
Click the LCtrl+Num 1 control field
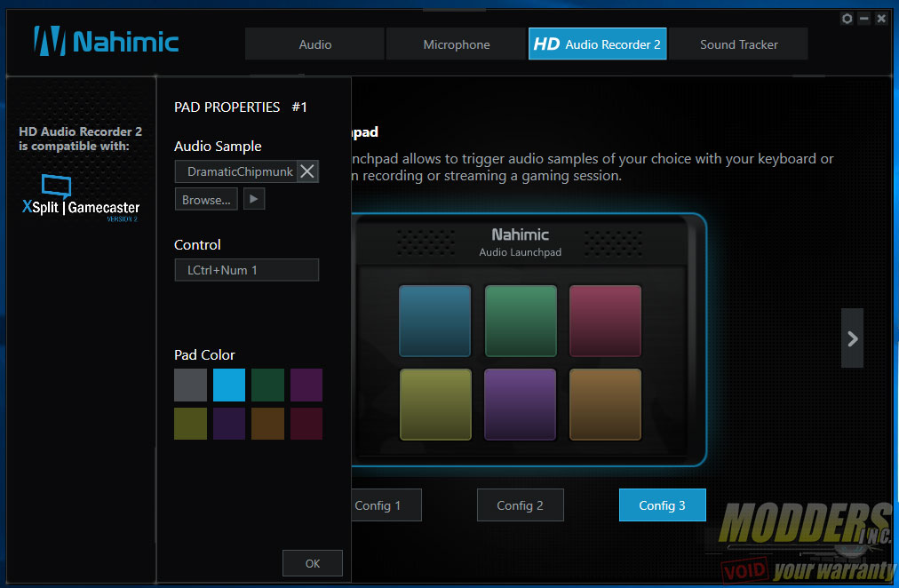click(x=247, y=270)
